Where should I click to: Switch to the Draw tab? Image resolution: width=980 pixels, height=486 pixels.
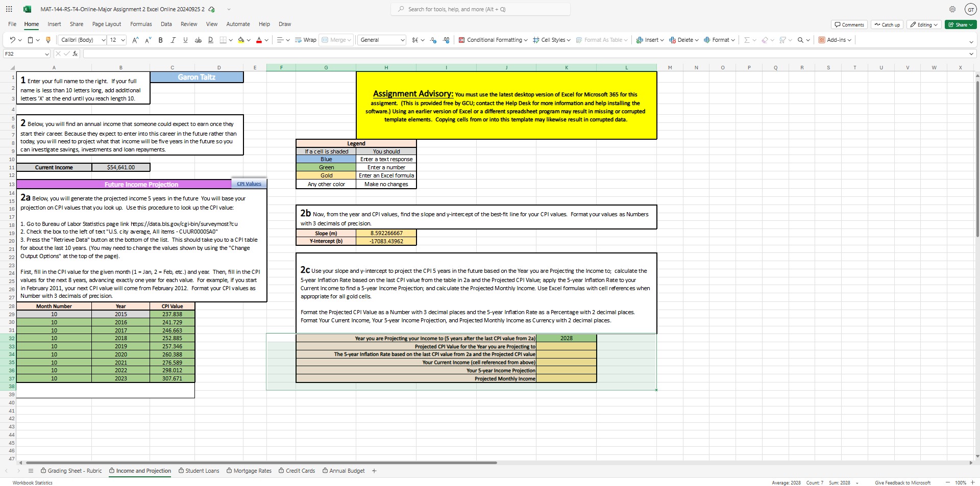pos(285,24)
